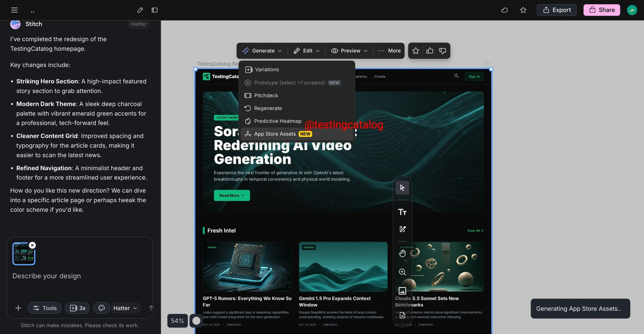Give a thumbs up to the design
Viewport: 644px width, 334px height.
(429, 51)
